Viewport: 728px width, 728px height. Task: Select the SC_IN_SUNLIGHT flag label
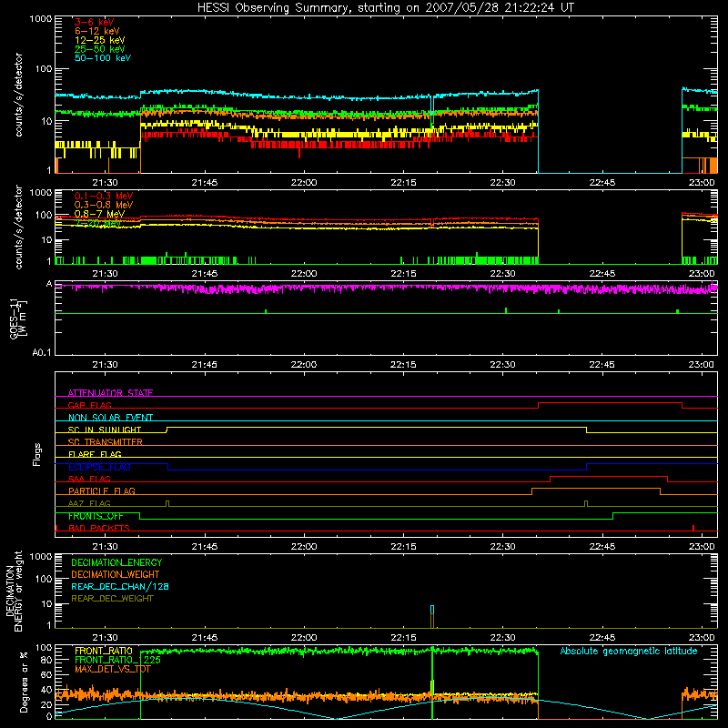(105, 430)
